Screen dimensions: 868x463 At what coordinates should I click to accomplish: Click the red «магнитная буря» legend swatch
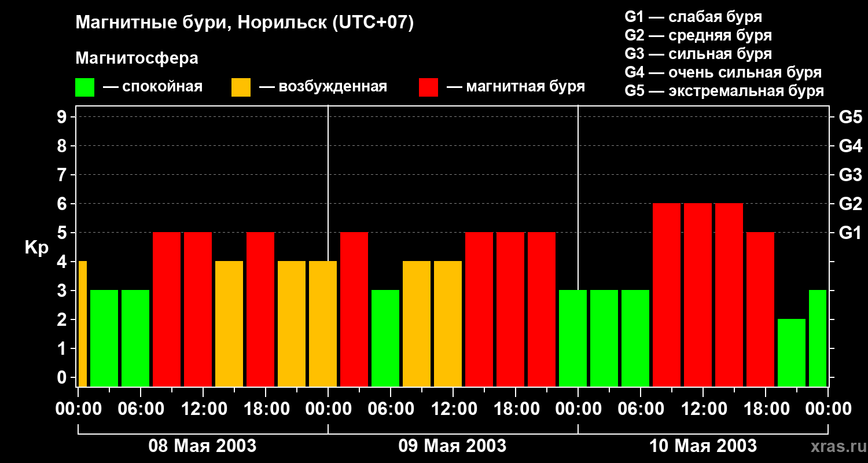[429, 87]
